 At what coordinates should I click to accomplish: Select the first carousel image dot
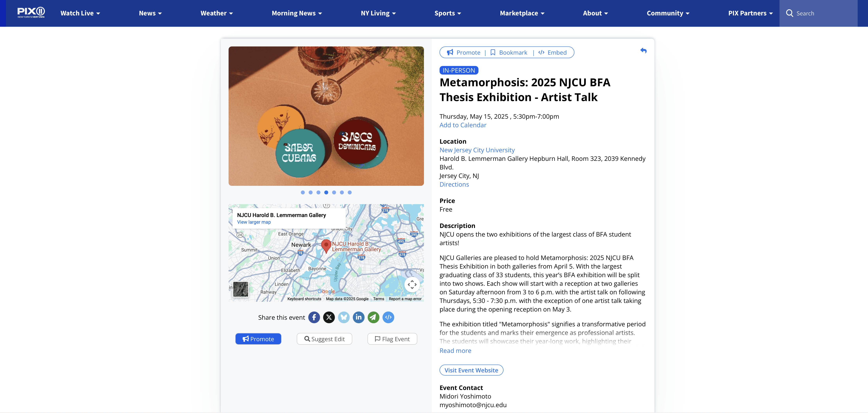(303, 192)
